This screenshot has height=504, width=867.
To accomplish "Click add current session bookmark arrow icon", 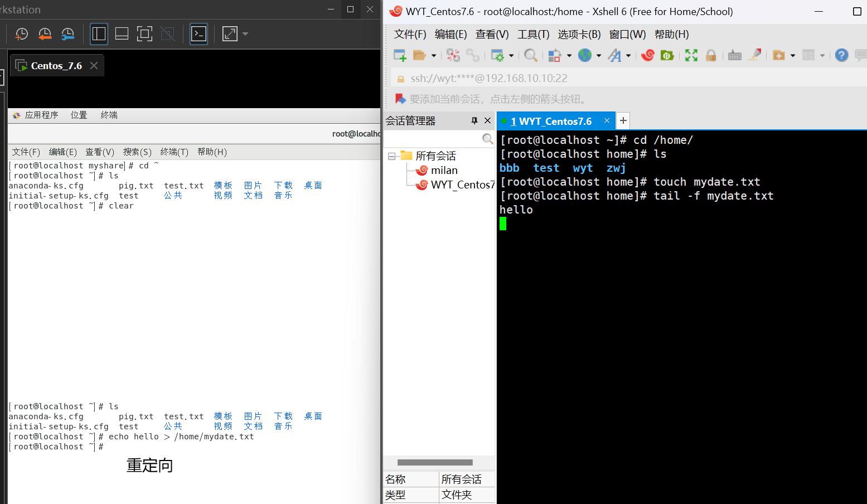I will [400, 99].
